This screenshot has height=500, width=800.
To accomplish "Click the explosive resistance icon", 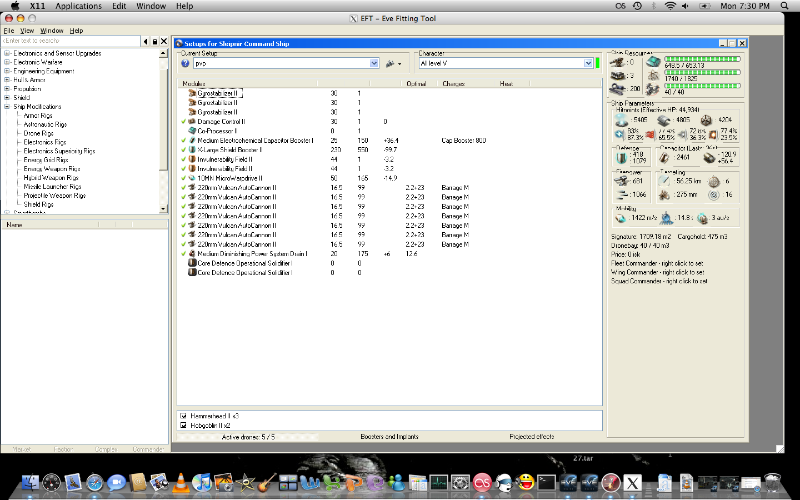I will (713, 135).
